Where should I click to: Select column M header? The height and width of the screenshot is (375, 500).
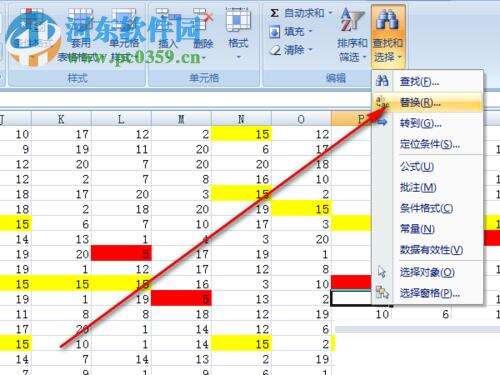coord(181,119)
